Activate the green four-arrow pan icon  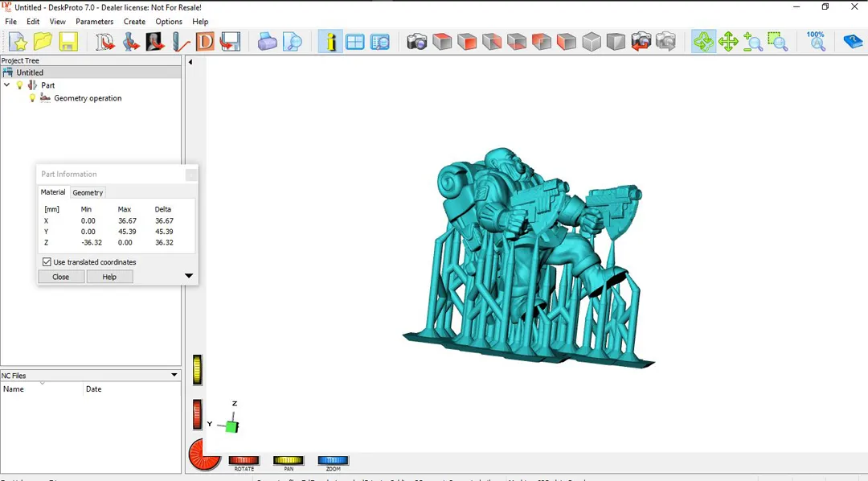728,42
